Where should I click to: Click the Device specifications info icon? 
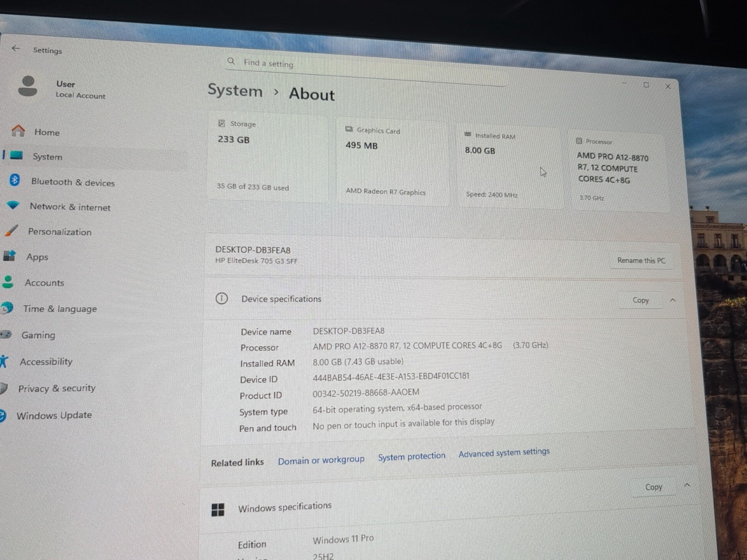tap(222, 298)
